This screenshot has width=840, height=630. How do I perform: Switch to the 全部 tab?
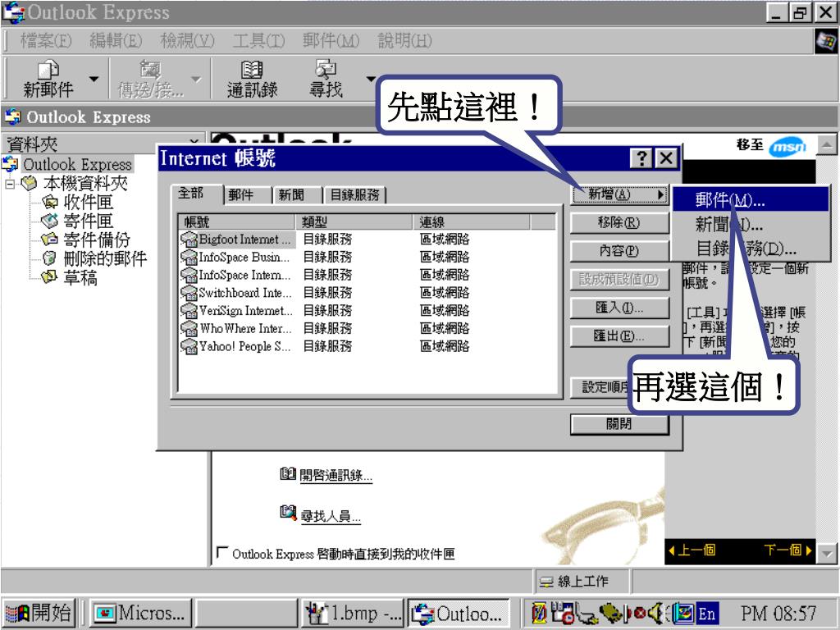(195, 194)
